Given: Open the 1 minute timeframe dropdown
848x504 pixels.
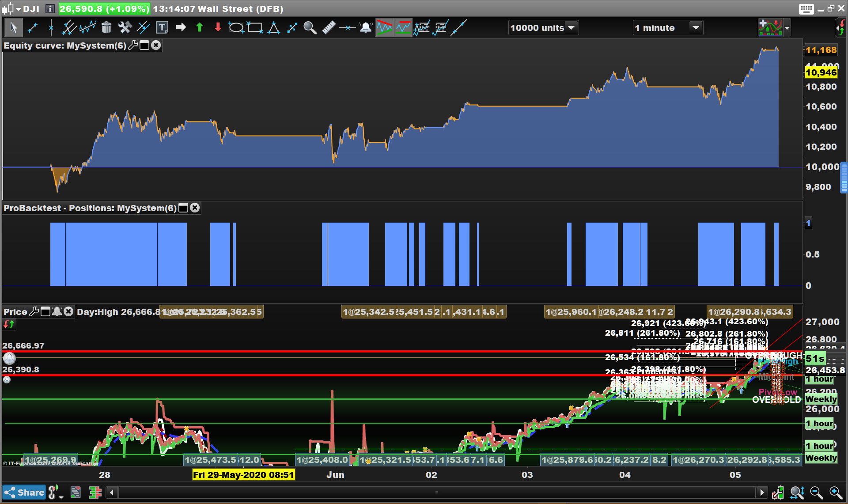Looking at the screenshot, I should pos(696,28).
